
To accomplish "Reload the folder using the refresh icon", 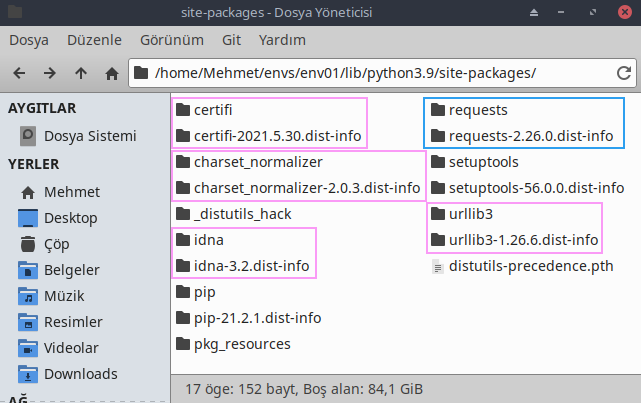I will pyautogui.click(x=624, y=73).
